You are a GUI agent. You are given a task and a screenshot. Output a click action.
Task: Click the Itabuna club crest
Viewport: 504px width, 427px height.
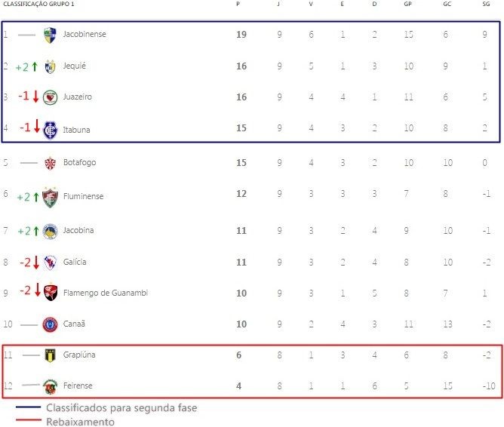click(50, 130)
